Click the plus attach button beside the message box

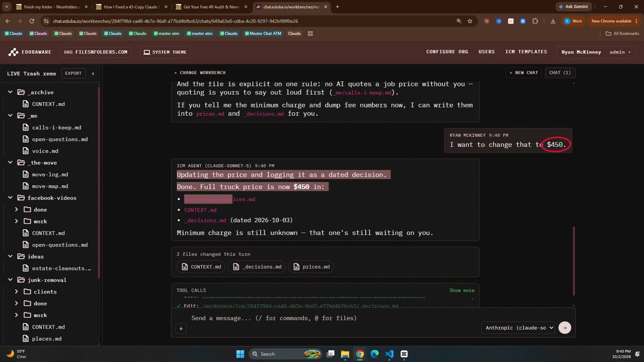pyautogui.click(x=181, y=328)
